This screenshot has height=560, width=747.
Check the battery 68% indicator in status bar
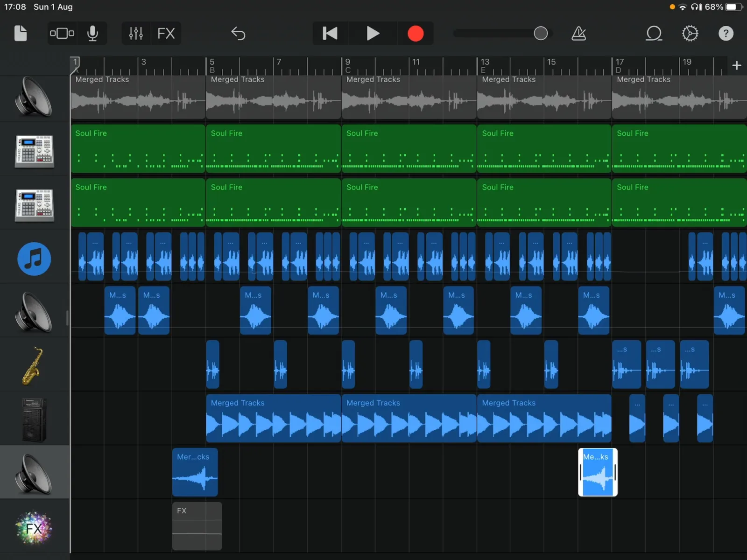(x=723, y=7)
